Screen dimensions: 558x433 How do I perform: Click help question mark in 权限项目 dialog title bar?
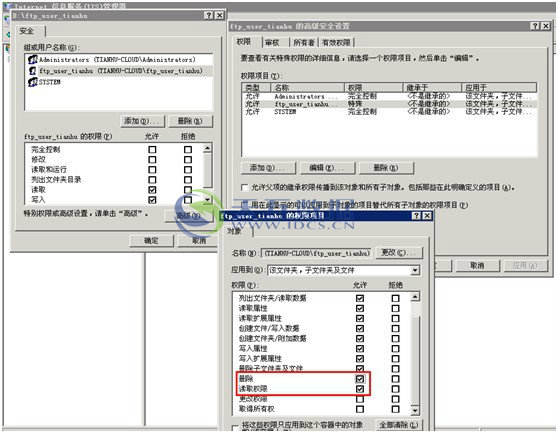click(416, 216)
